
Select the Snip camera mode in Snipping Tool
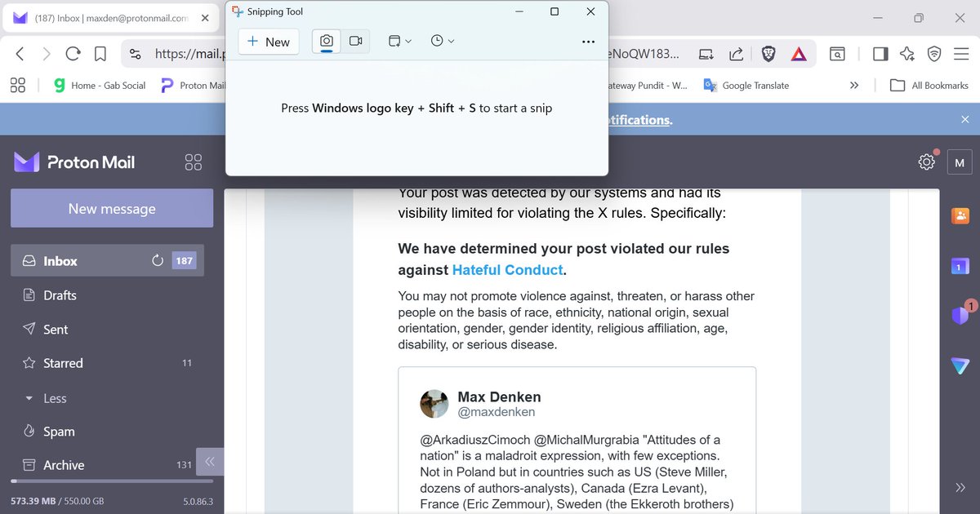coord(327,42)
